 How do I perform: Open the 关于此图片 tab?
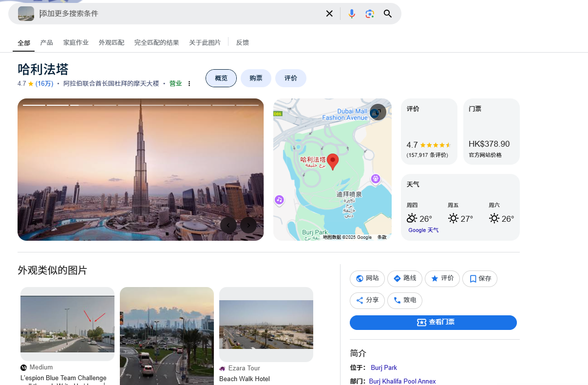pyautogui.click(x=205, y=42)
